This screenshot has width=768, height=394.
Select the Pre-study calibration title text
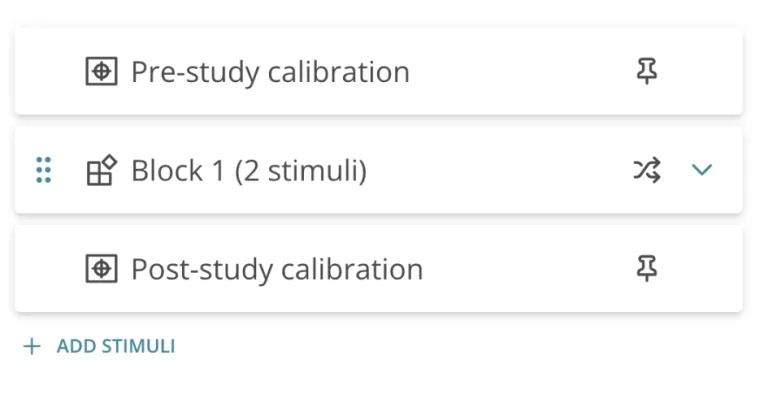[270, 72]
